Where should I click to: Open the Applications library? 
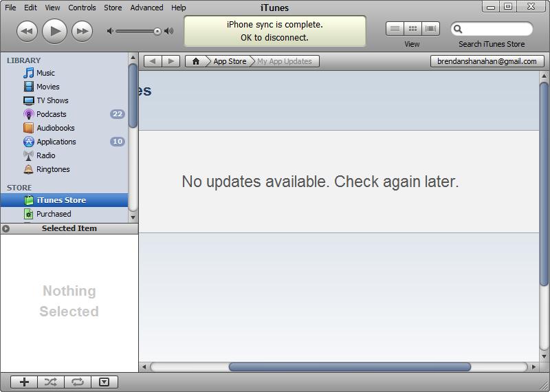tap(64, 142)
